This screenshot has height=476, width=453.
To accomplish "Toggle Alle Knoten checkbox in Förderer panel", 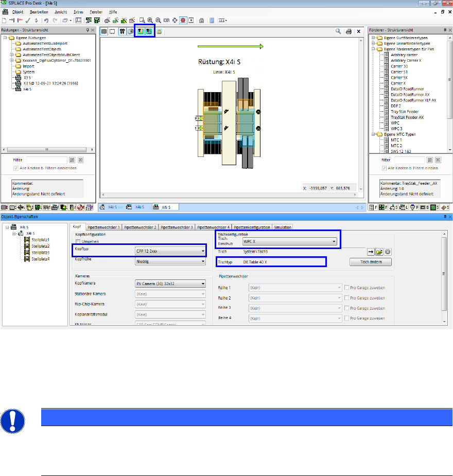I will (384, 168).
